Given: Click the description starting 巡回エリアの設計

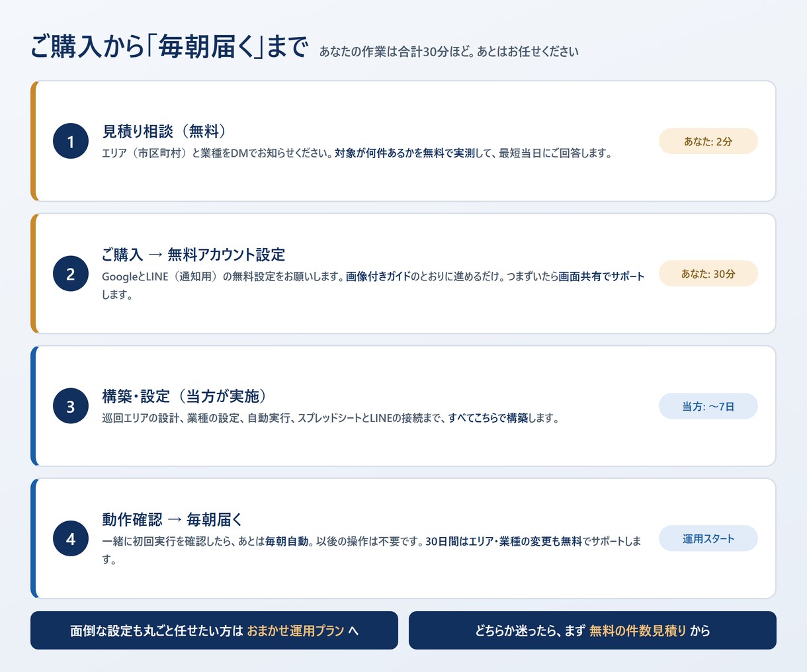Looking at the screenshot, I should pyautogui.click(x=331, y=418).
